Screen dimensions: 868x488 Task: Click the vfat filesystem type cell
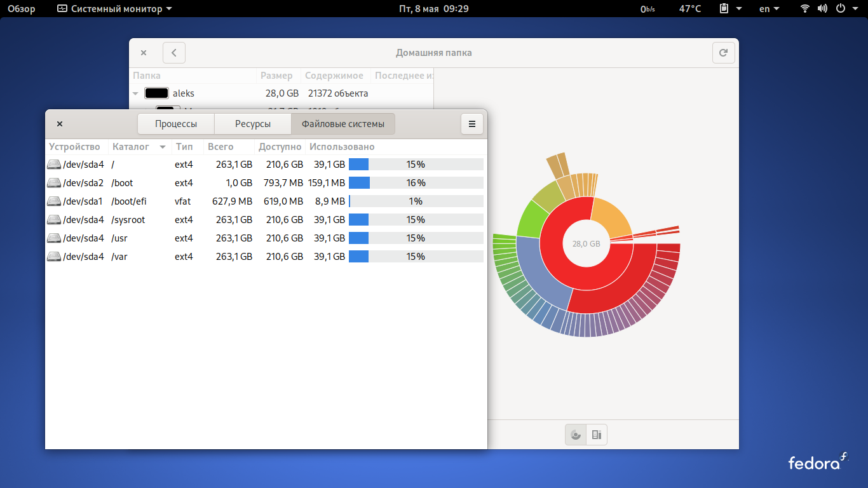point(183,201)
